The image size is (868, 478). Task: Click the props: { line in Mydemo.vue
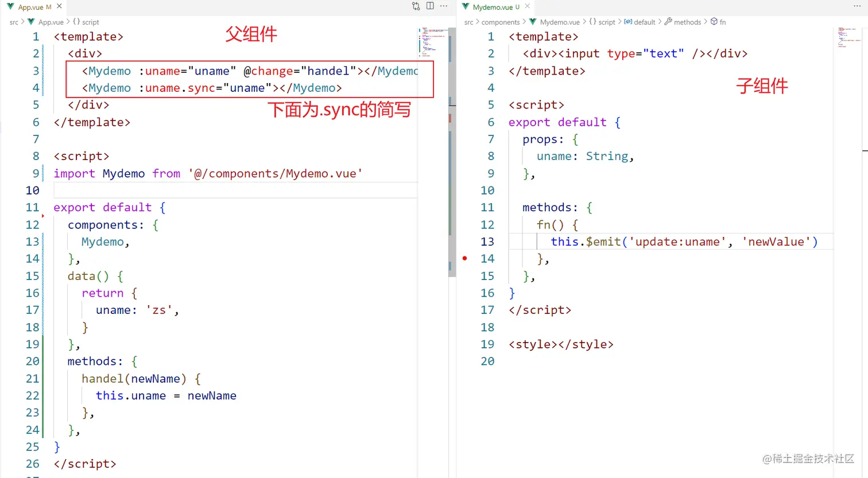[x=550, y=139]
